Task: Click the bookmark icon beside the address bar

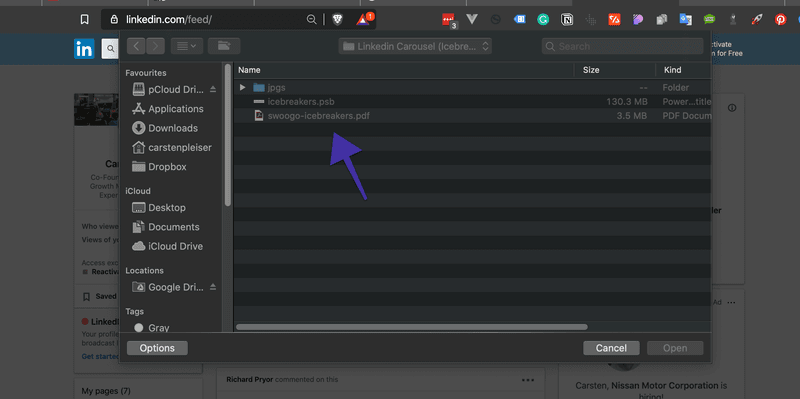Action: coord(85,19)
